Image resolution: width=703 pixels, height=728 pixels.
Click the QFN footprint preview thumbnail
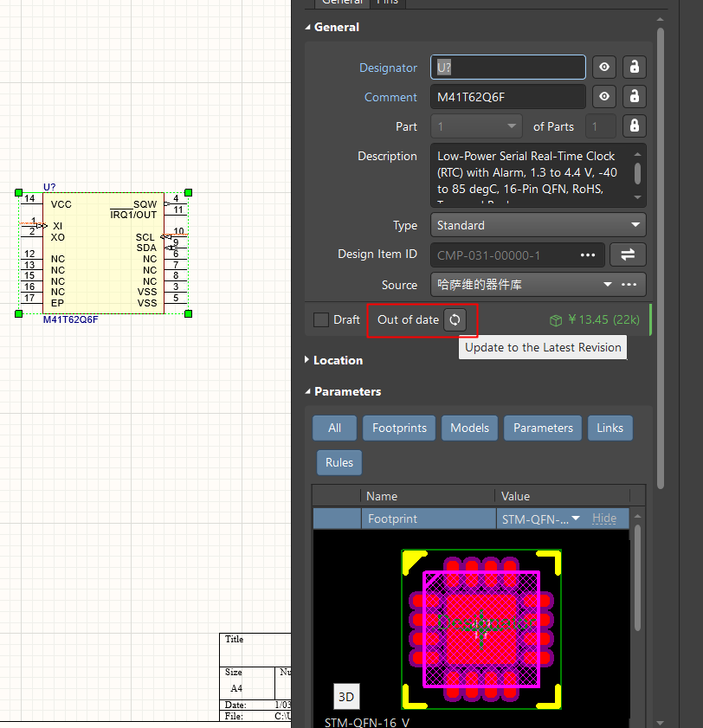(x=481, y=629)
